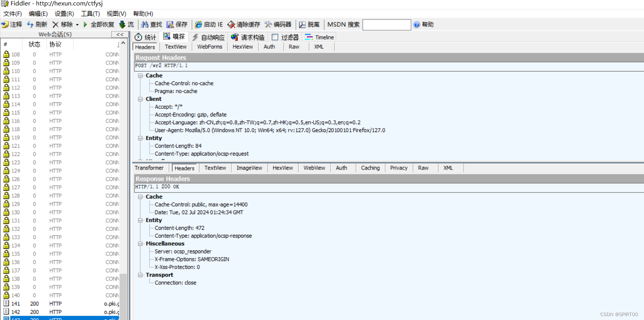
Task: Select request WebForms tab
Action: coord(210,46)
